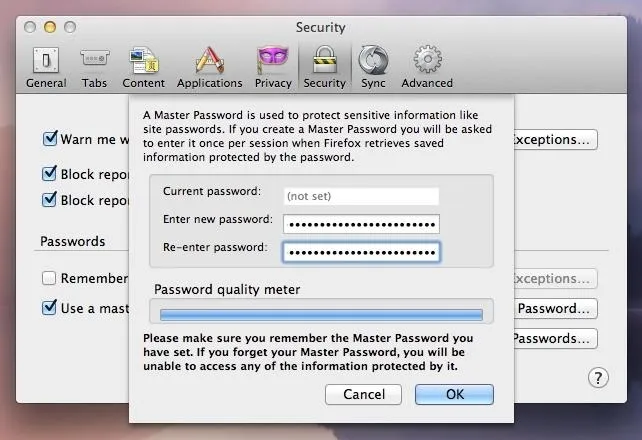Screen dimensions: 642x440
Task: Switch to the Tabs preferences icon
Action: pos(95,59)
